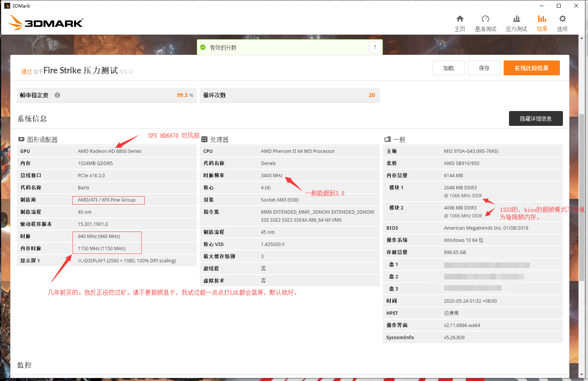Click the 40 nm process value
This screenshot has width=588, height=381.
pyautogui.click(x=84, y=212)
